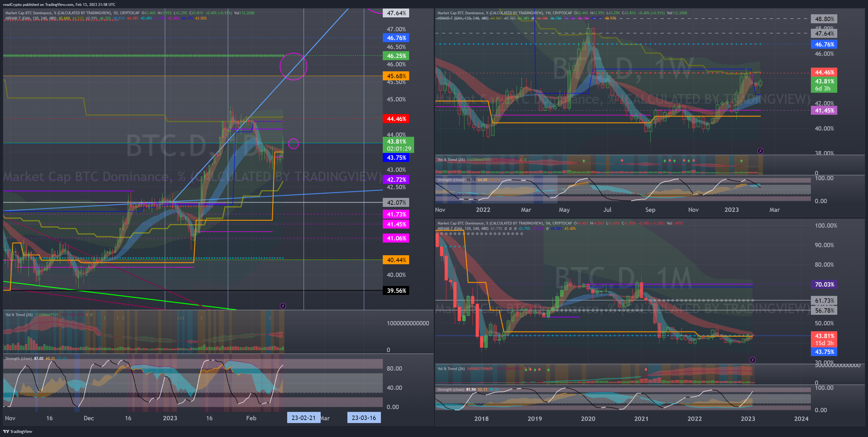This screenshot has width=868, height=437.
Task: Click Sep on the weekly chart time axis
Action: point(650,209)
